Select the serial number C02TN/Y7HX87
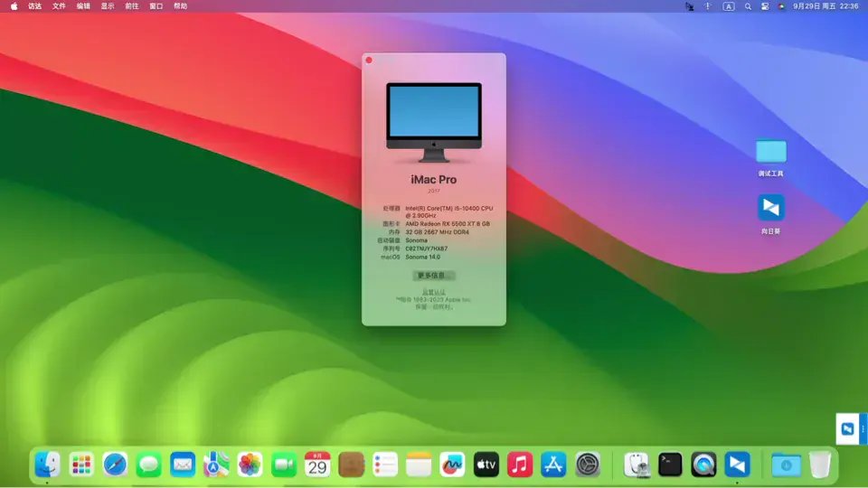 tap(426, 249)
